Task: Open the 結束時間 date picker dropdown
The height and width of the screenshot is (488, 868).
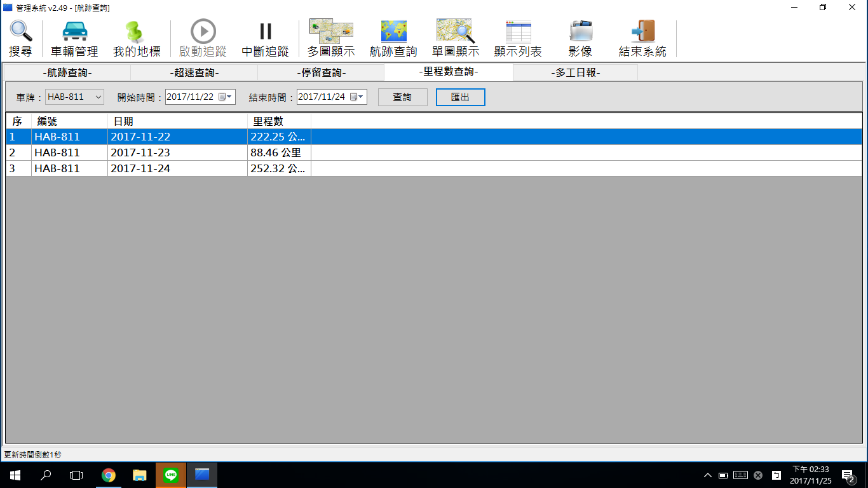Action: tap(361, 97)
